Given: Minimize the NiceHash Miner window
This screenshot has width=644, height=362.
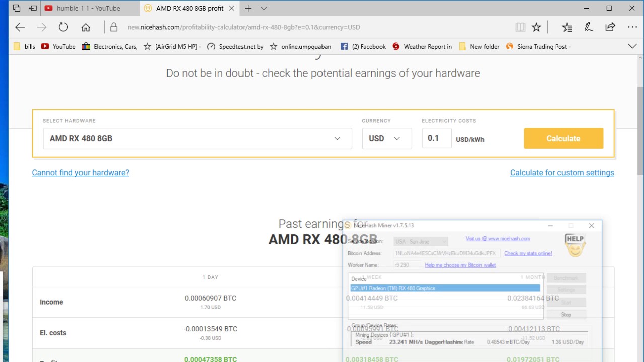Looking at the screenshot, I should pyautogui.click(x=550, y=226).
